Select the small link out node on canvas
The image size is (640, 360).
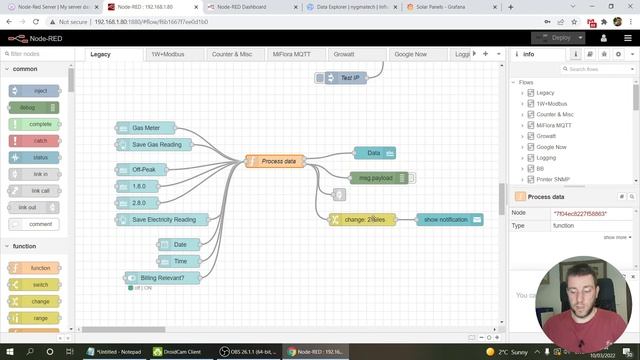pos(339,195)
